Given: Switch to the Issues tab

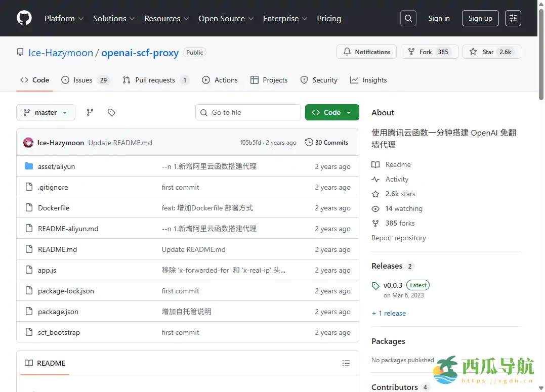Looking at the screenshot, I should (81, 79).
